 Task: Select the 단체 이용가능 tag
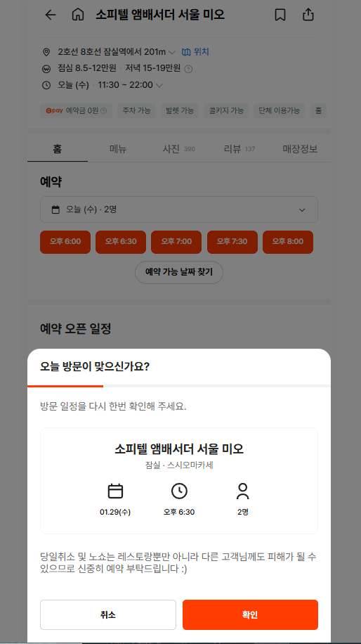pos(279,110)
